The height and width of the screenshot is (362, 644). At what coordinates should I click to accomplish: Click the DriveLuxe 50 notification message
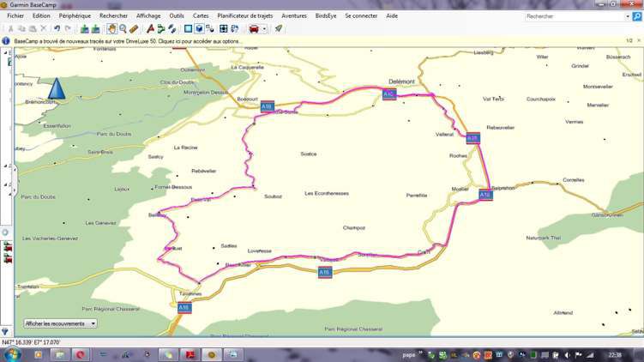click(129, 40)
